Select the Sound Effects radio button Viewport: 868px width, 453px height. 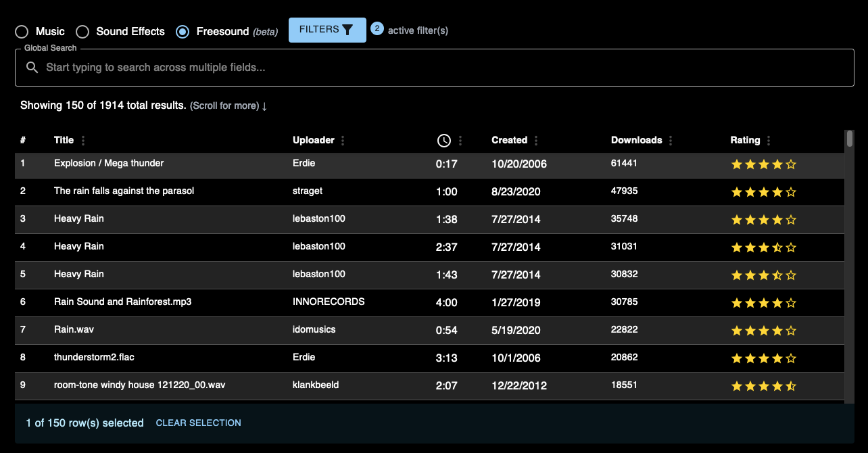[82, 31]
